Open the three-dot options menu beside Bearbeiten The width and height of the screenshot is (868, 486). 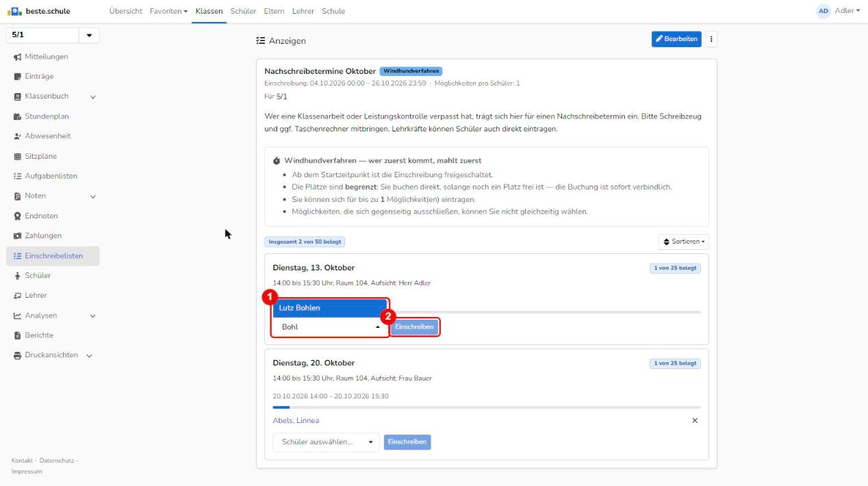coord(711,39)
